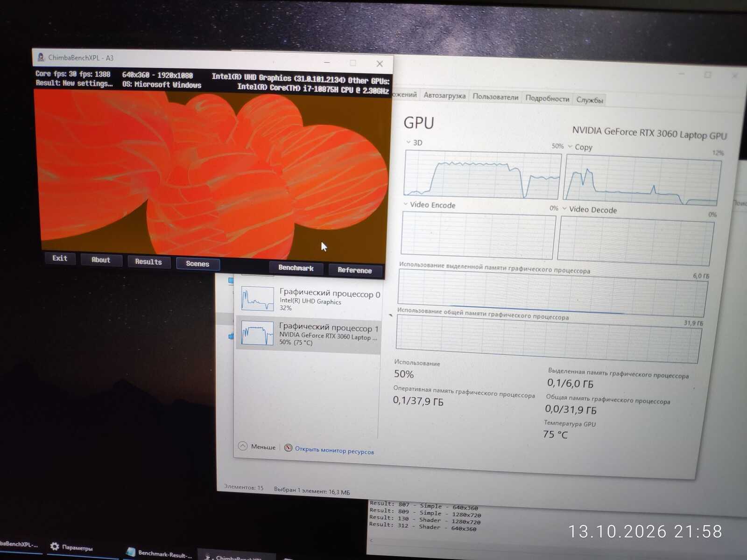Screen dimensions: 747x560
Task: Switch to the Подробности tab
Action: tap(547, 98)
